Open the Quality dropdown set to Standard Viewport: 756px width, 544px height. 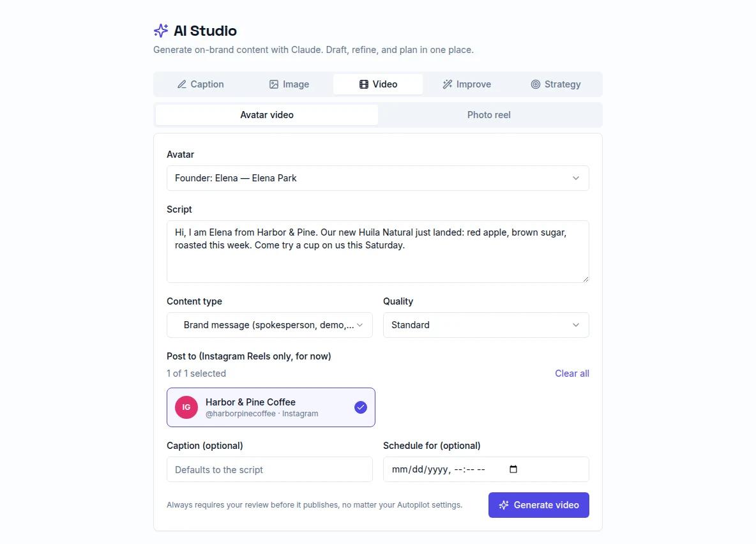[486, 325]
